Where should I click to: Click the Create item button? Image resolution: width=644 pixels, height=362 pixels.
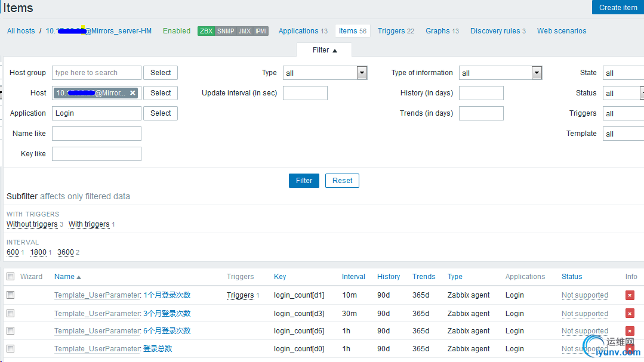coord(618,7)
